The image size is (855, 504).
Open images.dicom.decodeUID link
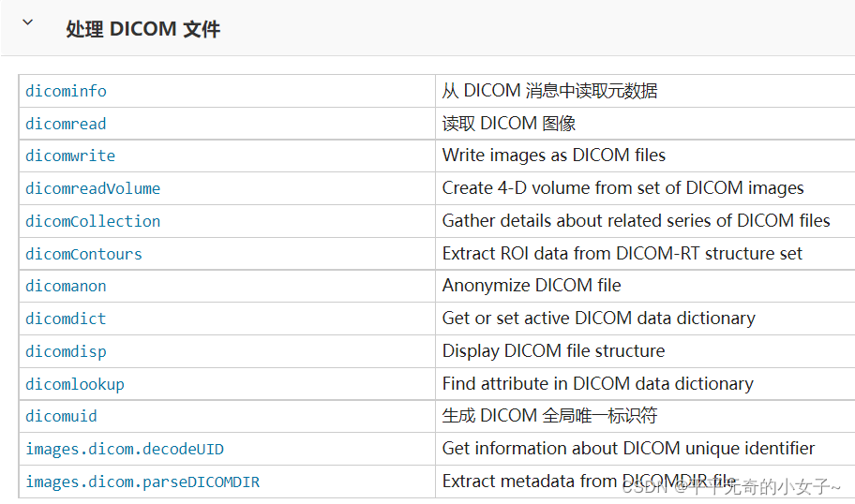tap(125, 449)
